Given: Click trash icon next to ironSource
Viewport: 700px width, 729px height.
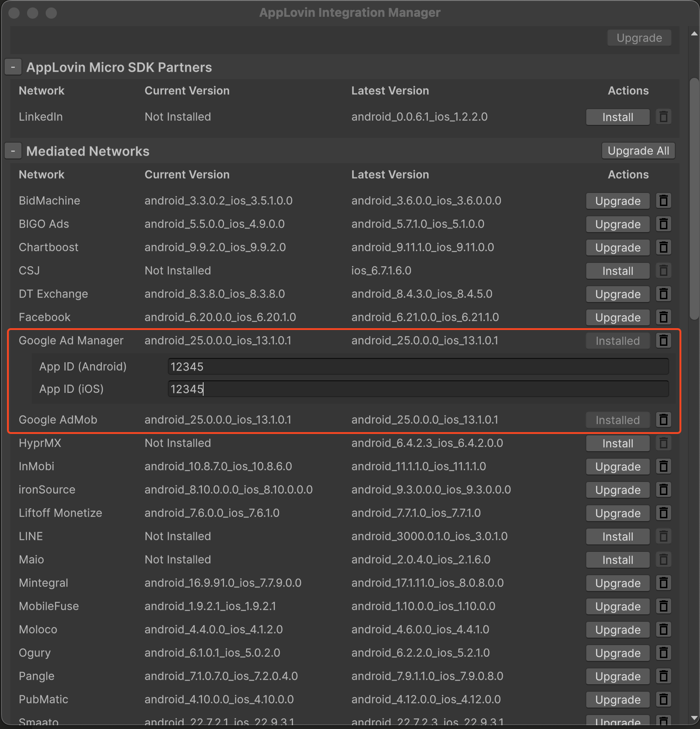Looking at the screenshot, I should pyautogui.click(x=663, y=490).
